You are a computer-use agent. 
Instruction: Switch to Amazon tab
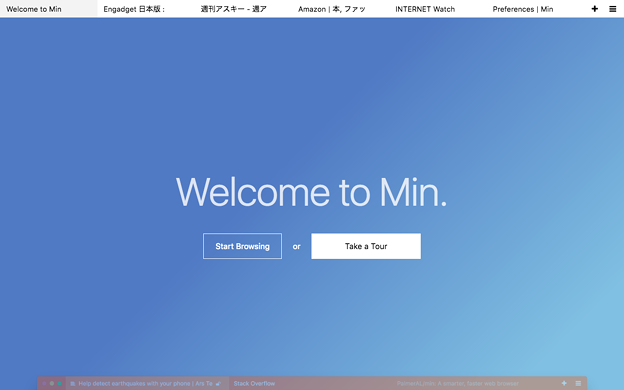341,9
